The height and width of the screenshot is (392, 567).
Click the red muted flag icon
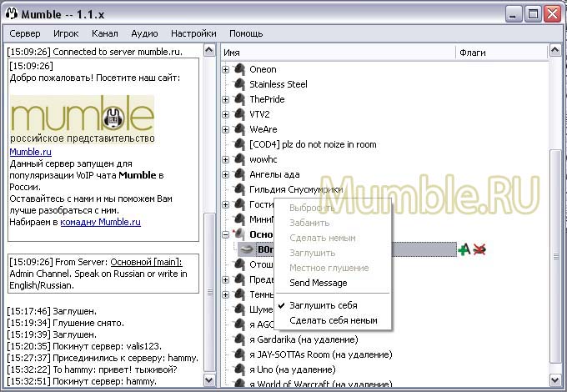(479, 249)
